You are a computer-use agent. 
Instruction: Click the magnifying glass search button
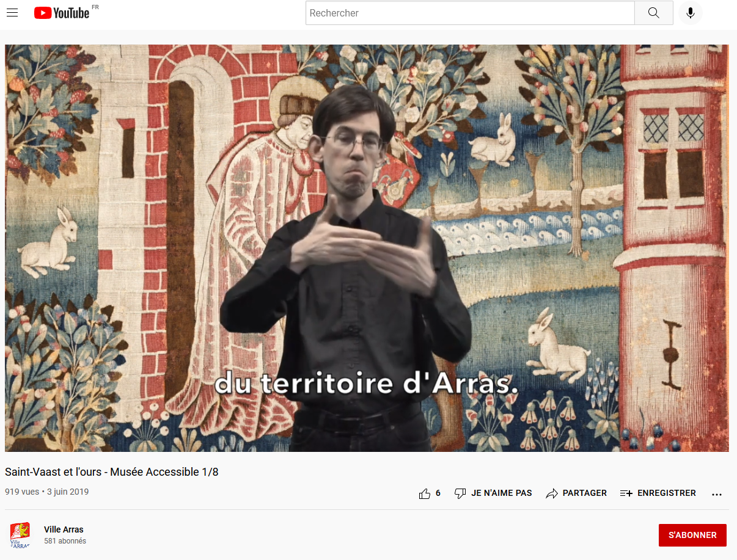coord(653,13)
